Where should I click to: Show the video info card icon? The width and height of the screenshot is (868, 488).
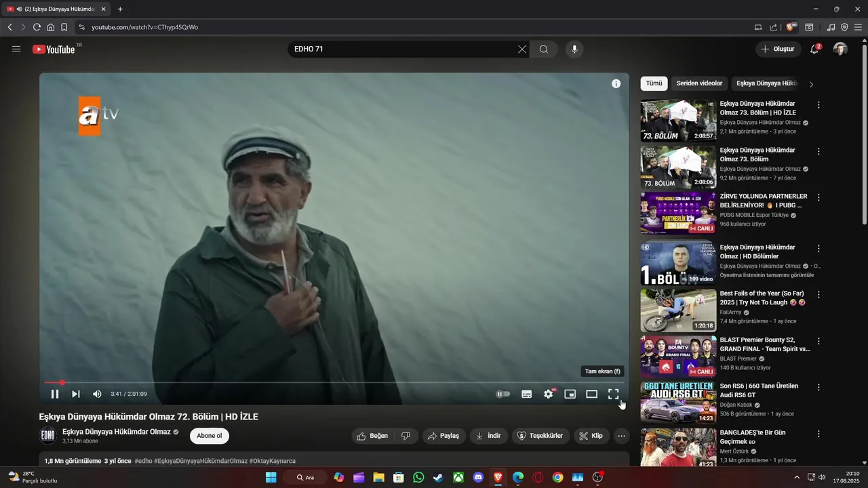point(616,83)
